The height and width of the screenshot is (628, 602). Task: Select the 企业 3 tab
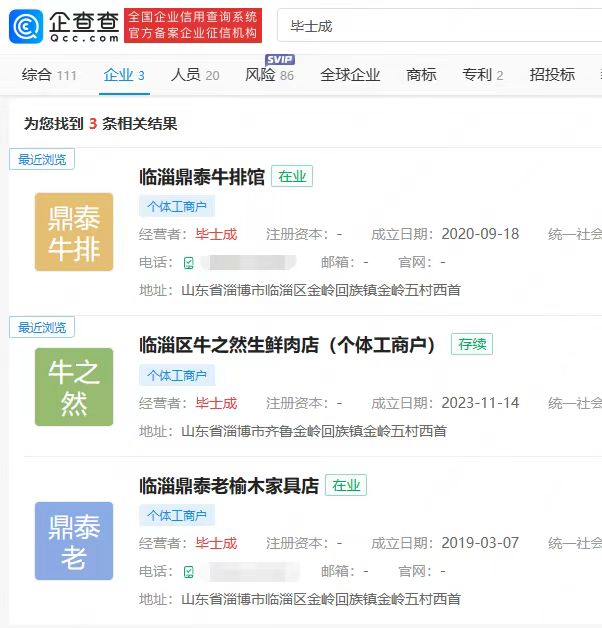coord(124,75)
